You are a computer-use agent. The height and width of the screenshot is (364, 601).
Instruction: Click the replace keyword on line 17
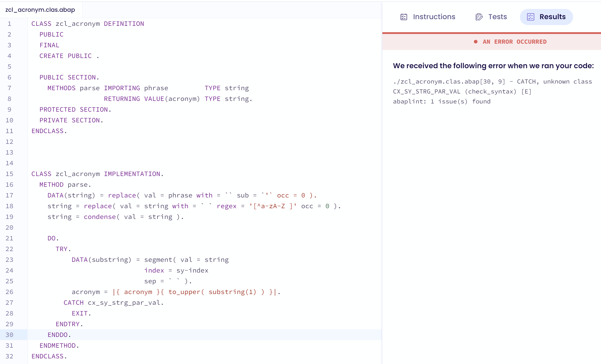[x=122, y=195]
